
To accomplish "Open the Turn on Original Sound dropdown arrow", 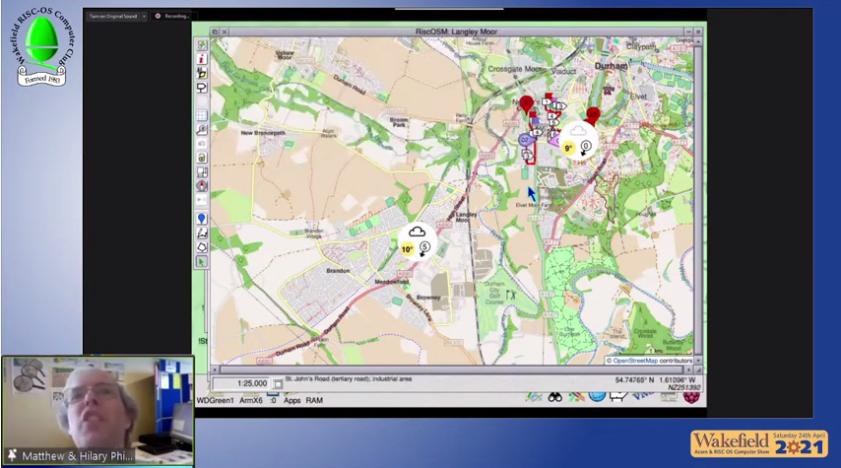I will [144, 16].
